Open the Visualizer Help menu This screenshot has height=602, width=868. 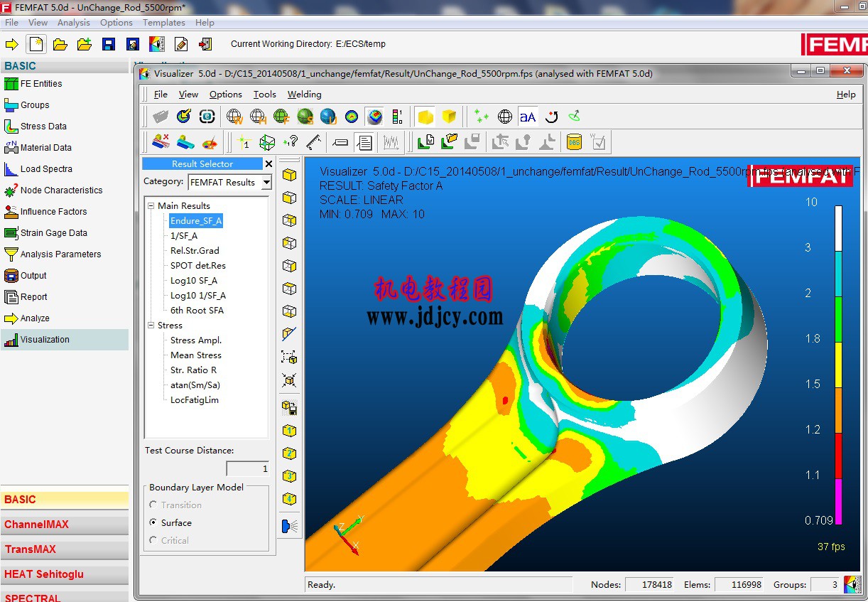pyautogui.click(x=846, y=95)
